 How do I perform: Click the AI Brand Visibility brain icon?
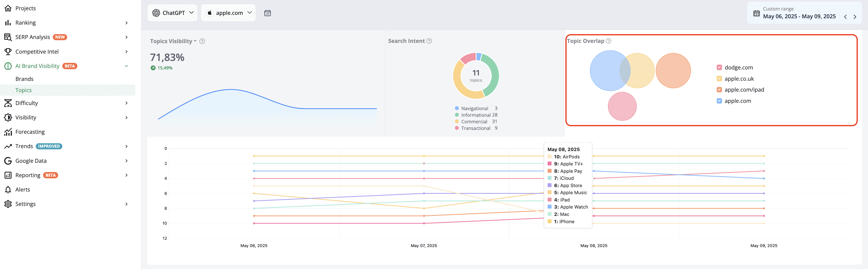(8, 66)
